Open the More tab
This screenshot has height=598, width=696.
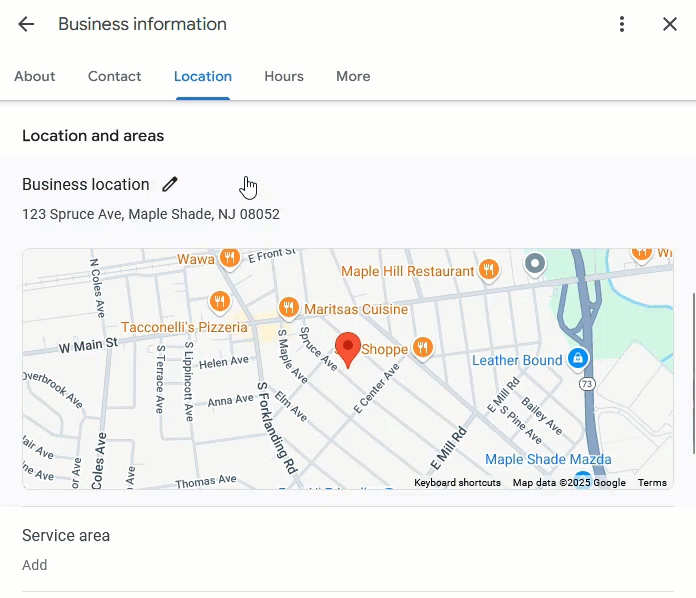353,76
